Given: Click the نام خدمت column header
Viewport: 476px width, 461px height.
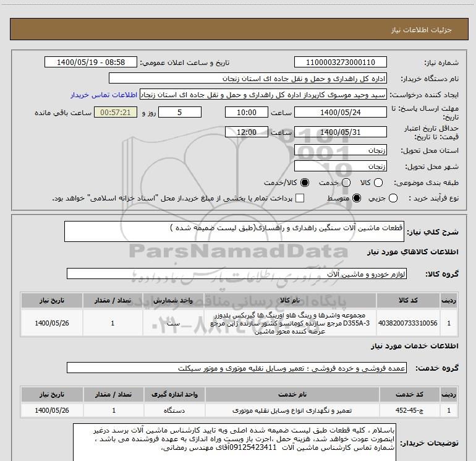Looking at the screenshot, I should pyautogui.click(x=292, y=394).
